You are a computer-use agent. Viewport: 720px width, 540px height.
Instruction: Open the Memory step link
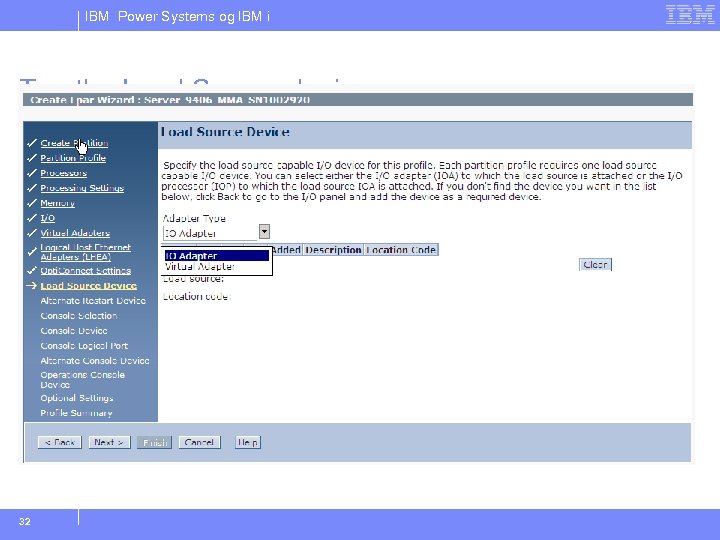click(x=57, y=203)
